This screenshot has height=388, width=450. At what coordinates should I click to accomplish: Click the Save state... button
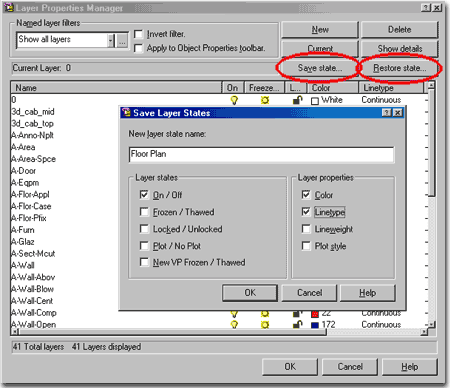(320, 68)
